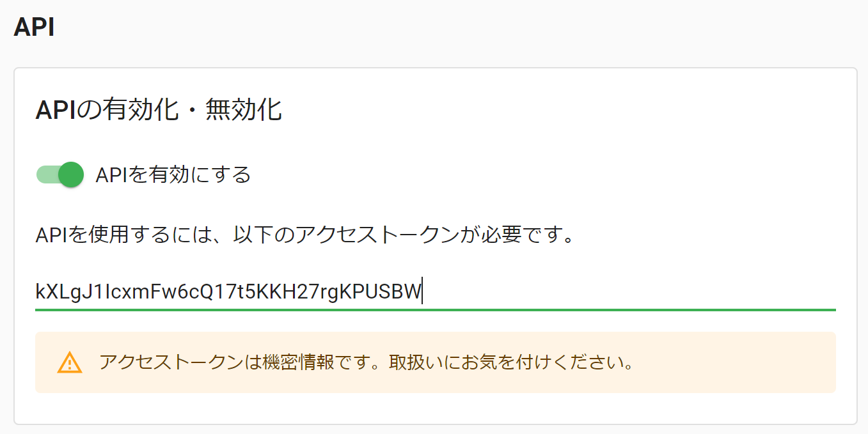Click the exclamation mark inside the warning triangle
The width and height of the screenshot is (868, 434).
coord(68,364)
